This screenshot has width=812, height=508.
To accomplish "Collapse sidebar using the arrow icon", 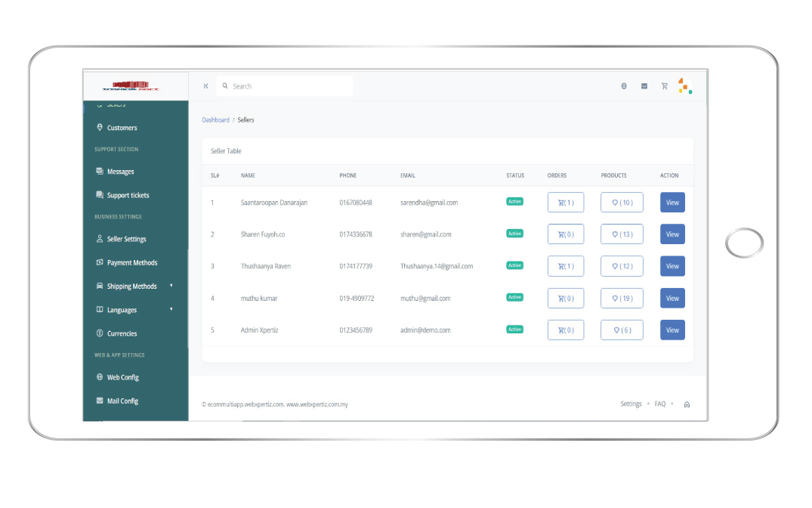I will tap(206, 86).
